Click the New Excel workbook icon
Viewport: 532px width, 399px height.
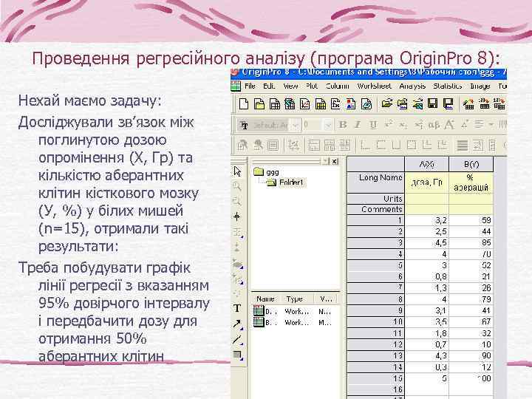[290, 104]
